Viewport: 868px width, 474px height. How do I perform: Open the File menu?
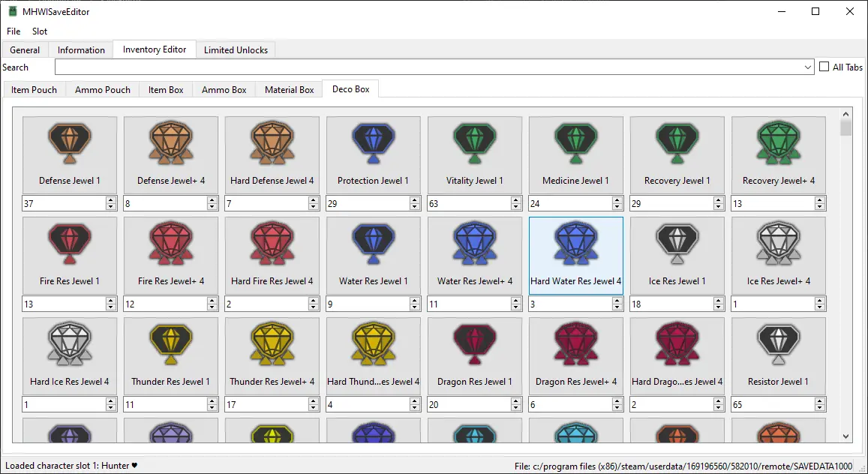point(14,31)
